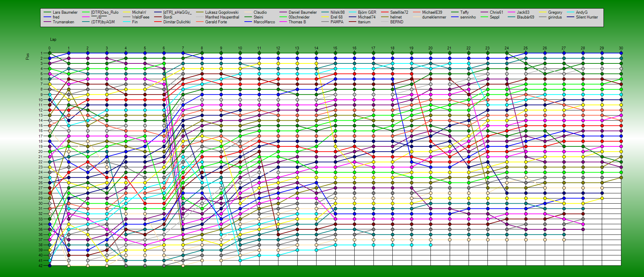Click position number 42 on the axis
This screenshot has width=644, height=277.
[x=41, y=266]
